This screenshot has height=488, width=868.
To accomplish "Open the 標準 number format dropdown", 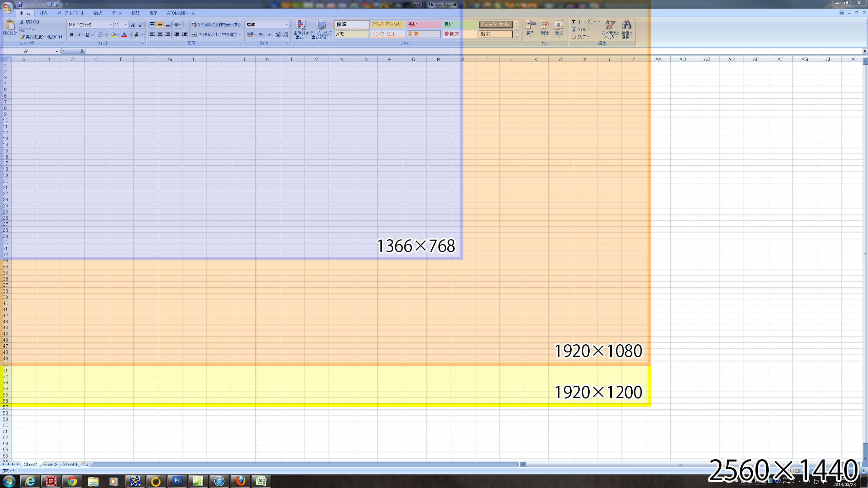I will click(286, 25).
